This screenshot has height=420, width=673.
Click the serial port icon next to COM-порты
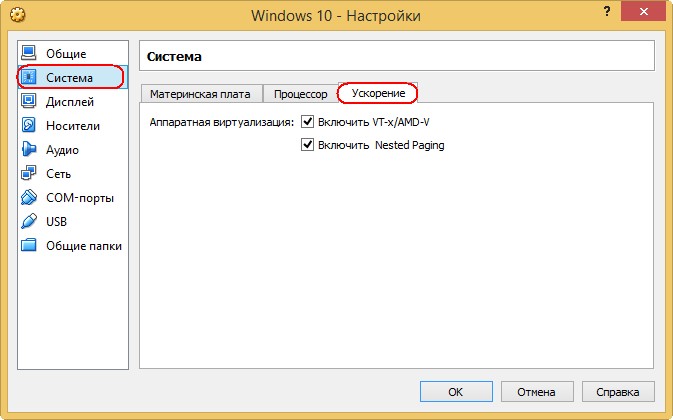[x=29, y=197]
